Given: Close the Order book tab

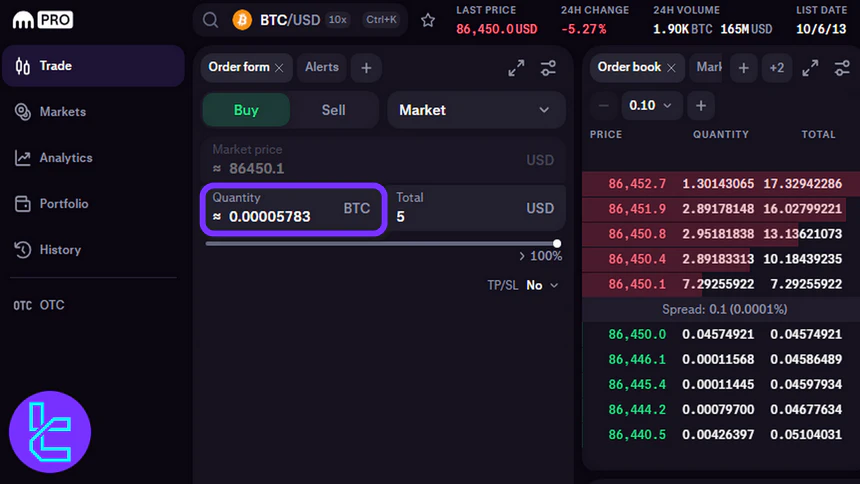Looking at the screenshot, I should pos(671,68).
